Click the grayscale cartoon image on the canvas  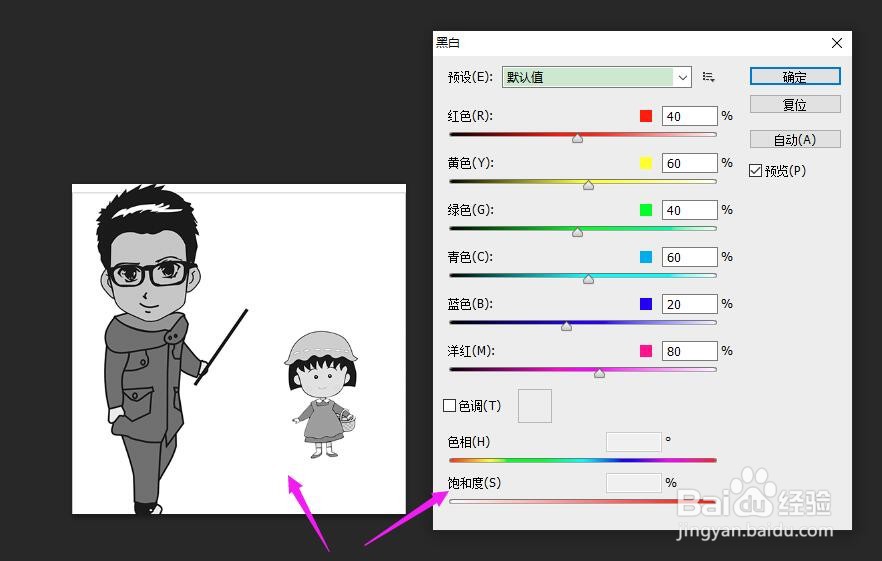pos(238,349)
